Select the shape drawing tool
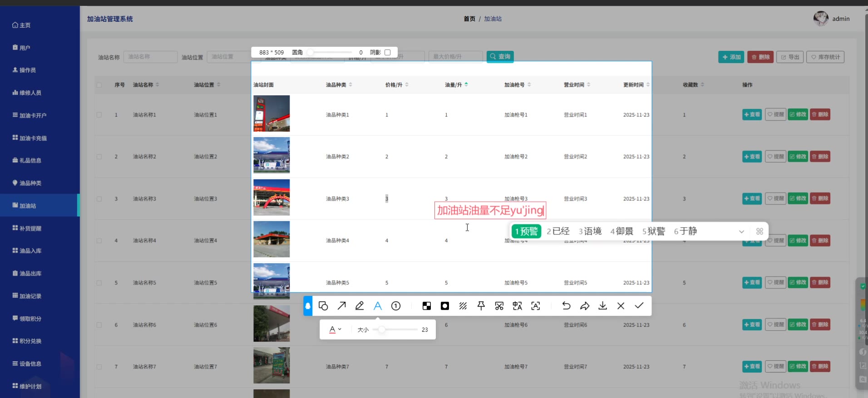The image size is (868, 398). (x=323, y=306)
